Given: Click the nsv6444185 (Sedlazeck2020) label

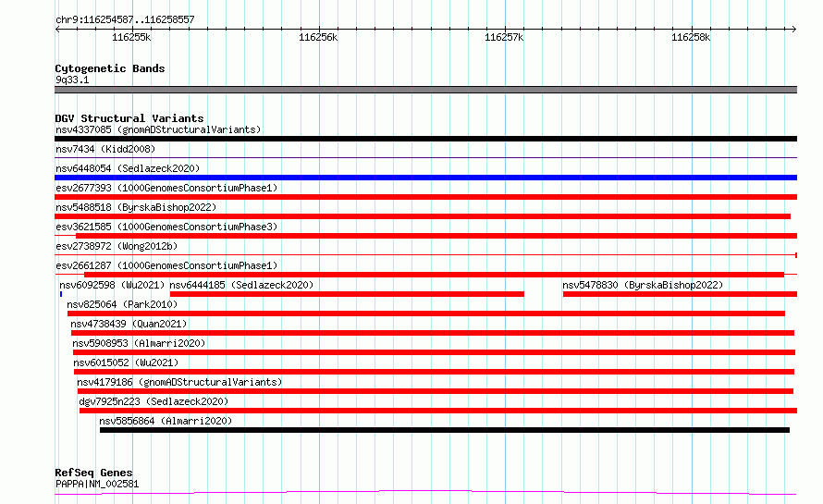Looking at the screenshot, I should (x=241, y=285).
